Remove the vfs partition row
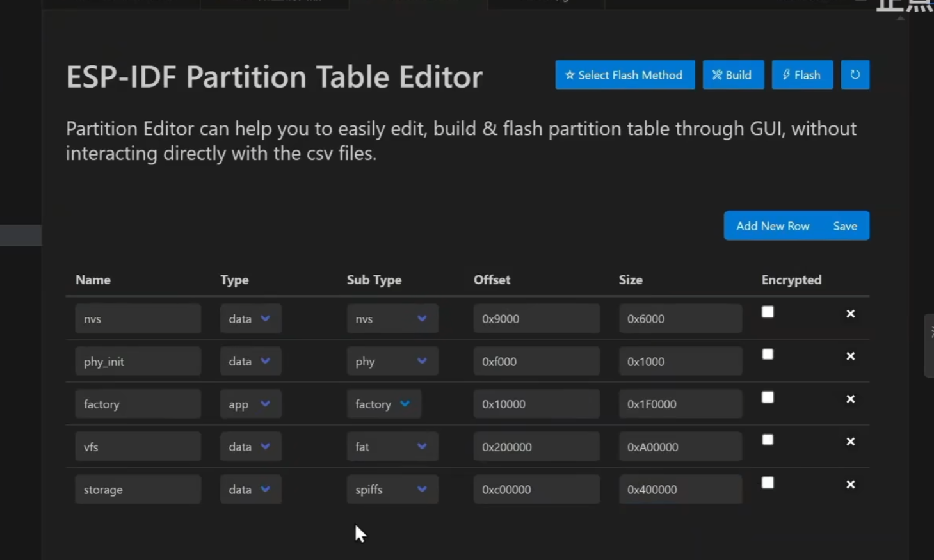This screenshot has width=934, height=560. [850, 442]
